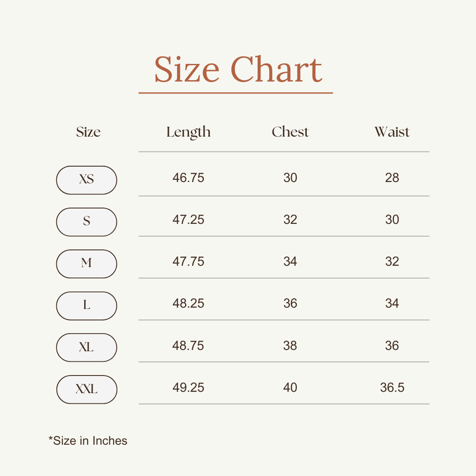The width and height of the screenshot is (476, 476).
Task: Click the XL length value 48.75
Action: point(188,346)
